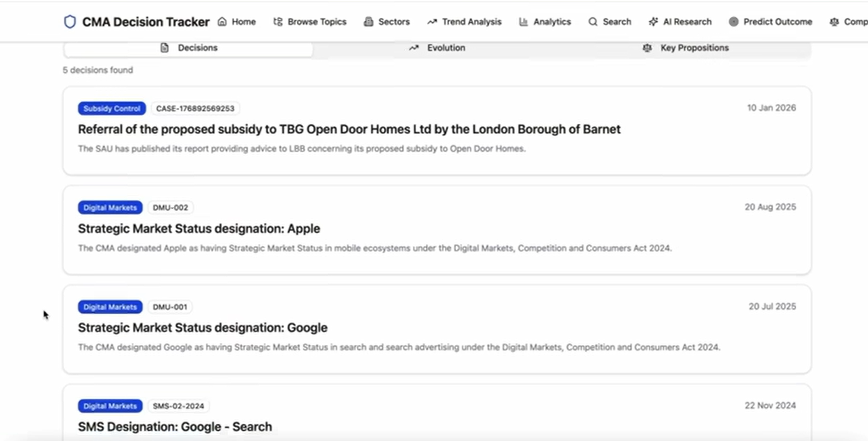The height and width of the screenshot is (441, 868).
Task: Click the AI Research sparkle icon
Action: (x=653, y=22)
